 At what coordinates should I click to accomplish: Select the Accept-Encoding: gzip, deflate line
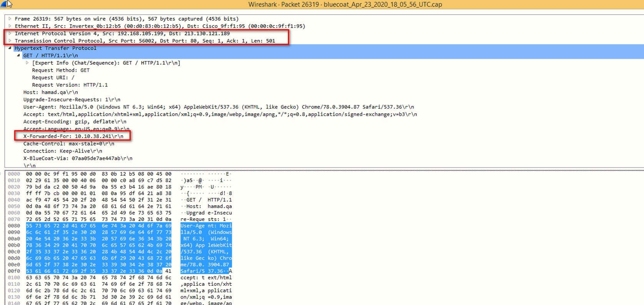75,121
